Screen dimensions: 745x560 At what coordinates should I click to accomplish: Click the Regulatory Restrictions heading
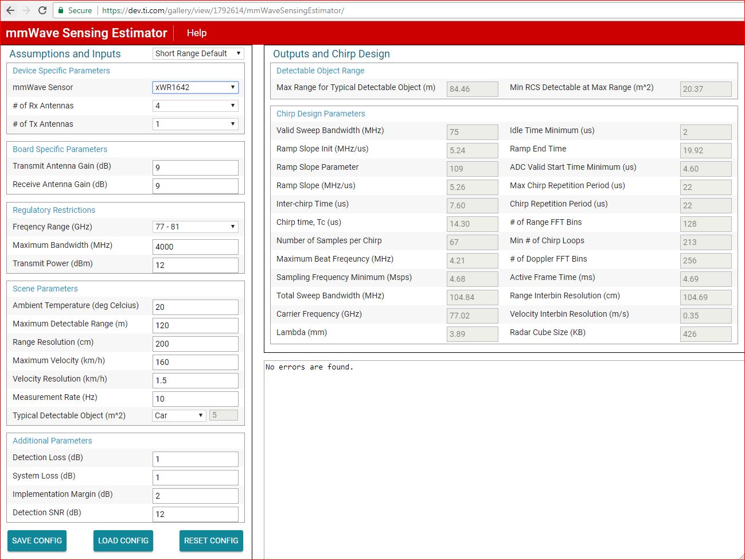(54, 210)
